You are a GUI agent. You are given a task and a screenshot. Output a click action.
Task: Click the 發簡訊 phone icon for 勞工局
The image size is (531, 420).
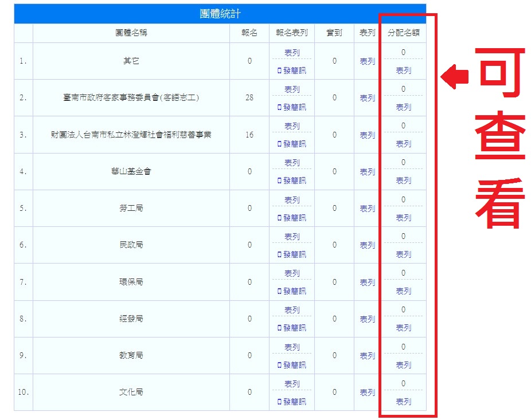[279, 218]
